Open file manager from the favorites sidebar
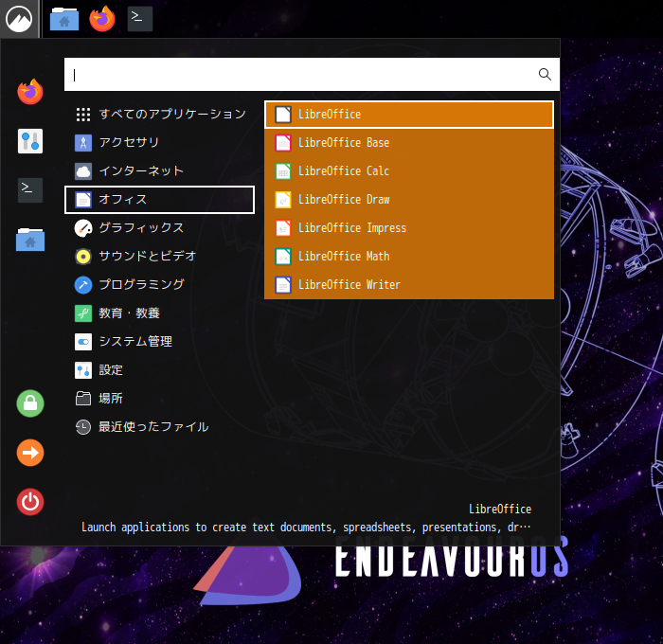This screenshot has height=644, width=663. tap(30, 240)
